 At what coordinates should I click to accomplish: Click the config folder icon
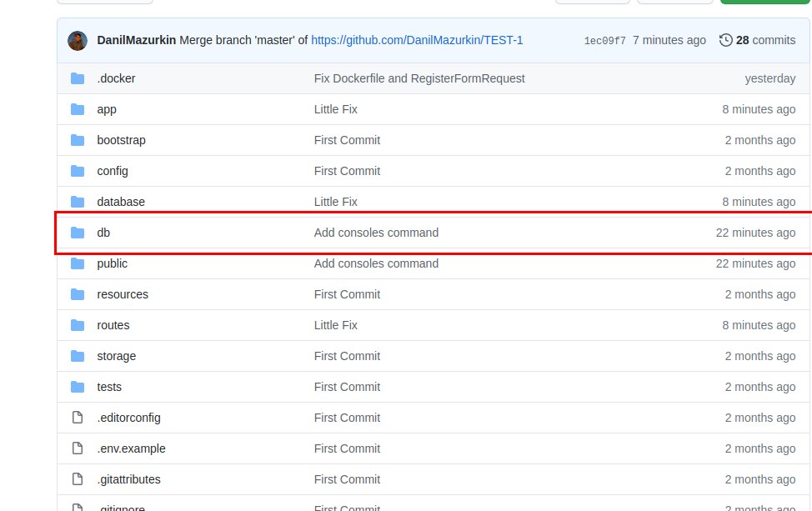click(x=78, y=171)
